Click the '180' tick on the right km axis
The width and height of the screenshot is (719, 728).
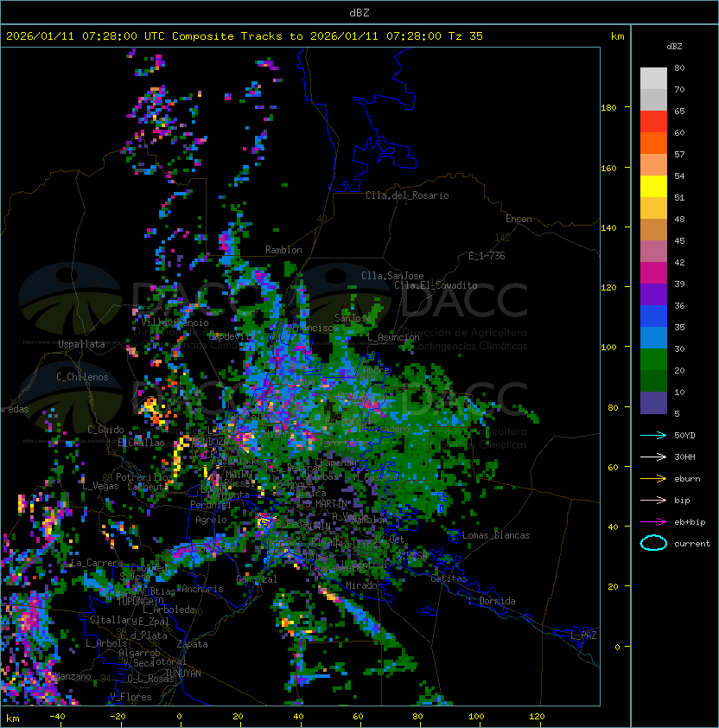coord(608,108)
